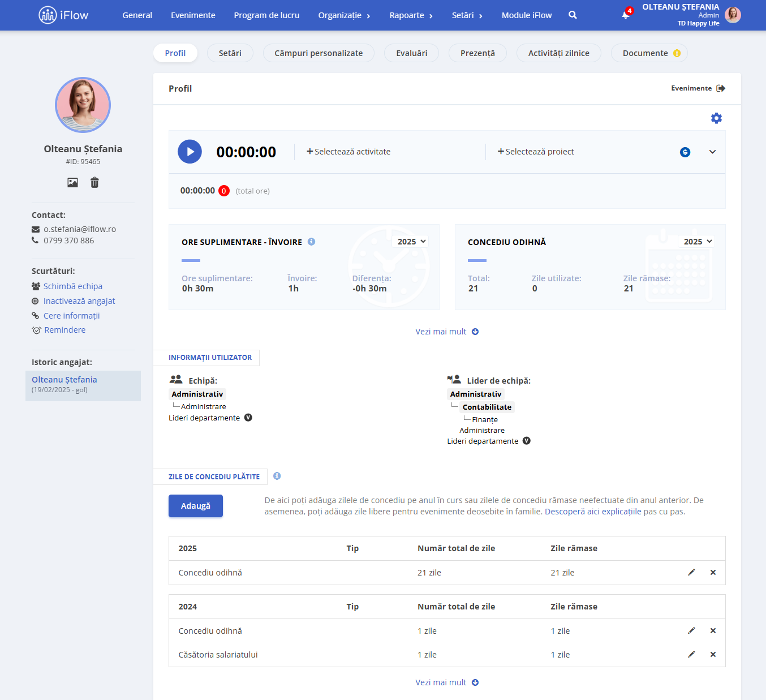Open the search magnifier icon
The width and height of the screenshot is (766, 700).
tap(573, 15)
